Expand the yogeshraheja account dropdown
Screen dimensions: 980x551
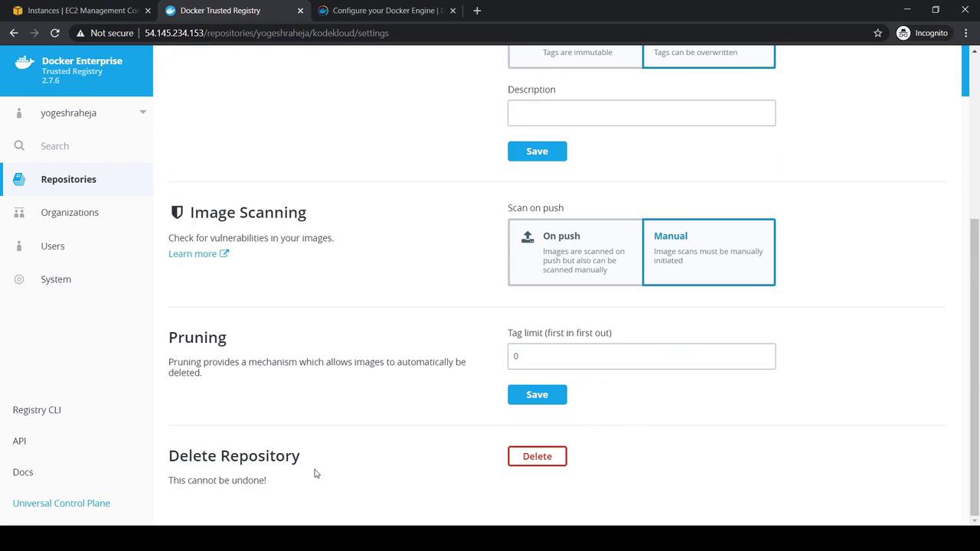click(142, 112)
